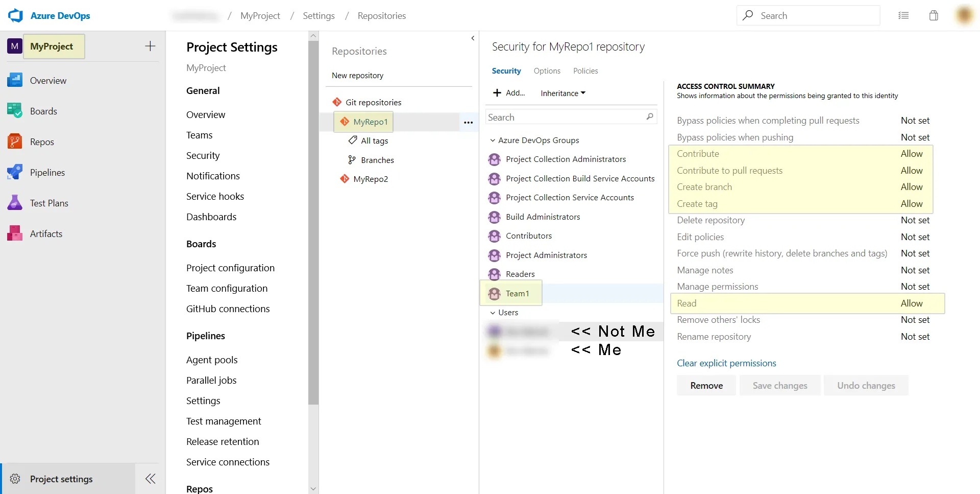The image size is (980, 494).
Task: Select MyRepo2 in the repositories tree
Action: tap(371, 179)
